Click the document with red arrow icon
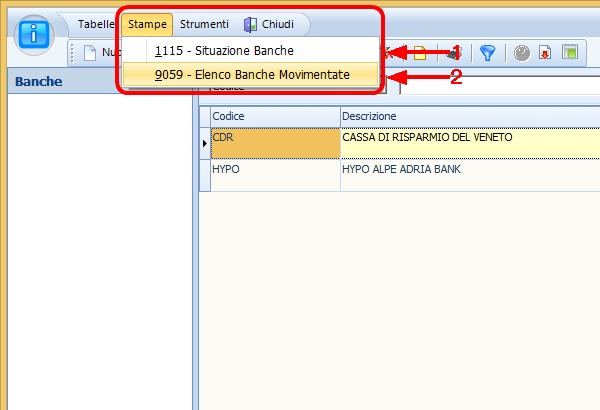The height and width of the screenshot is (410, 600). pyautogui.click(x=545, y=53)
